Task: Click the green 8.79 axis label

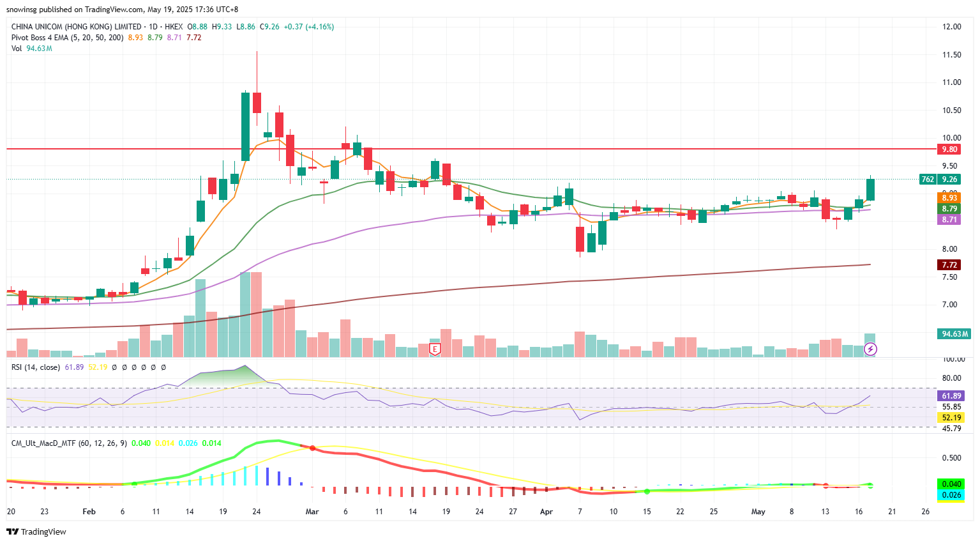Action: (949, 209)
